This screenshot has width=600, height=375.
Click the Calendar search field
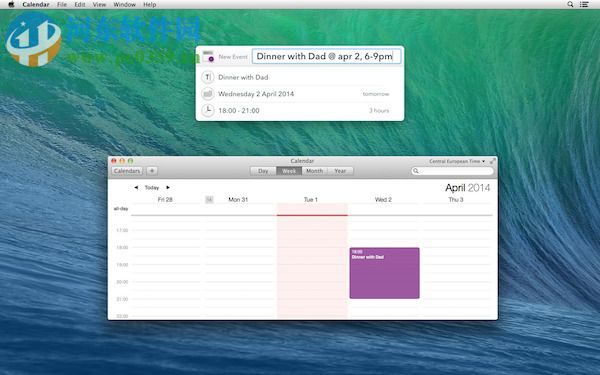pyautogui.click(x=452, y=171)
